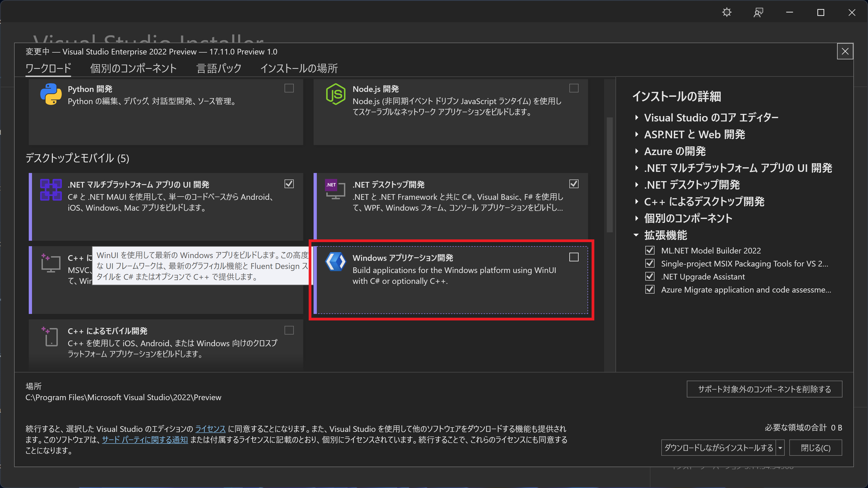Expand C++ によるデスクトップ開発 details

pos(637,201)
